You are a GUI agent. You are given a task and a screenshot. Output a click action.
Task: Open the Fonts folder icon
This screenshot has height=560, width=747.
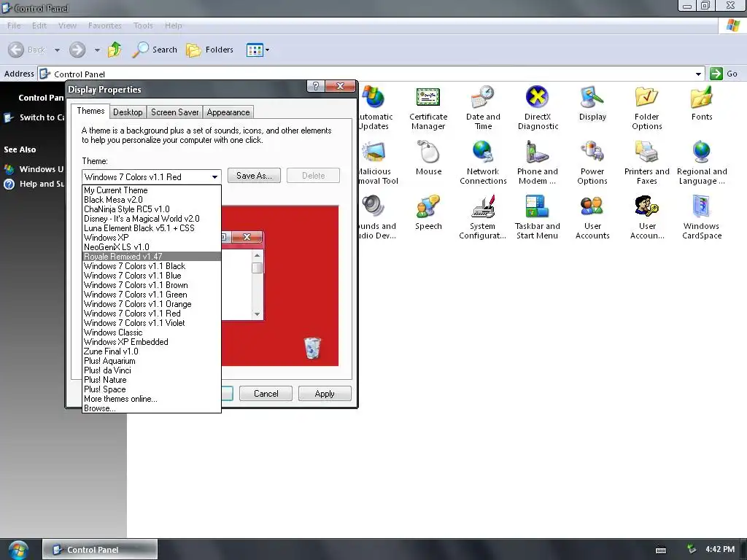coord(701,104)
